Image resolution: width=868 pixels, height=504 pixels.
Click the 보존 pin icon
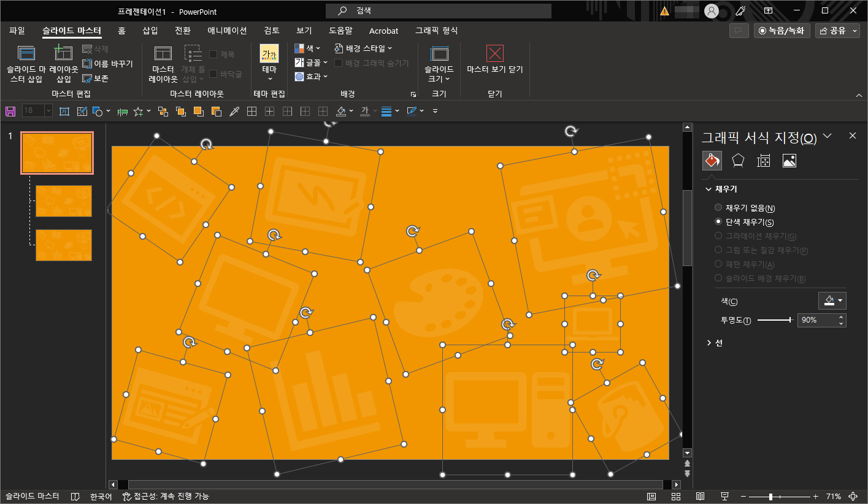click(x=87, y=78)
